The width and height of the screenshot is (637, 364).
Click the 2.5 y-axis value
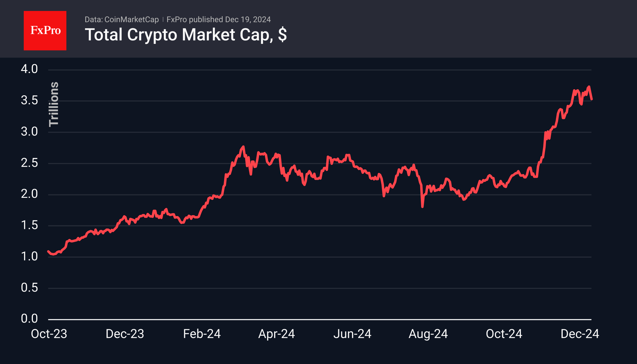tap(29, 163)
